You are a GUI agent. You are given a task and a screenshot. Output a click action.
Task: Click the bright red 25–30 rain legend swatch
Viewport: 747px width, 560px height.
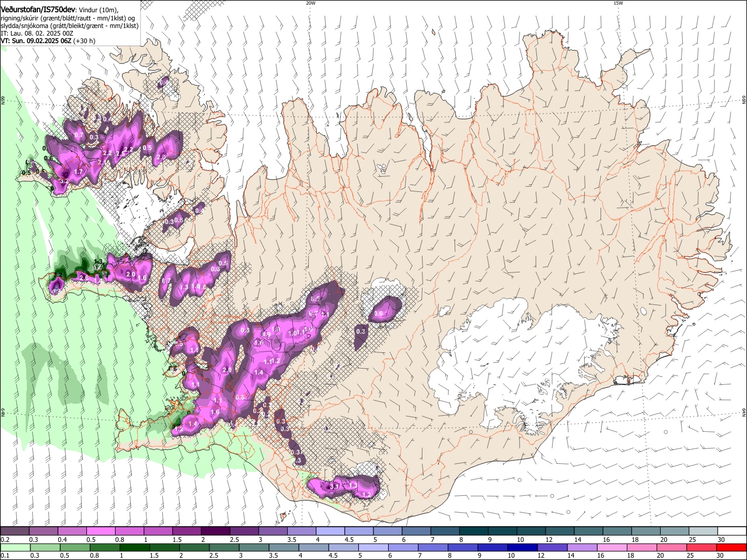pos(732,547)
